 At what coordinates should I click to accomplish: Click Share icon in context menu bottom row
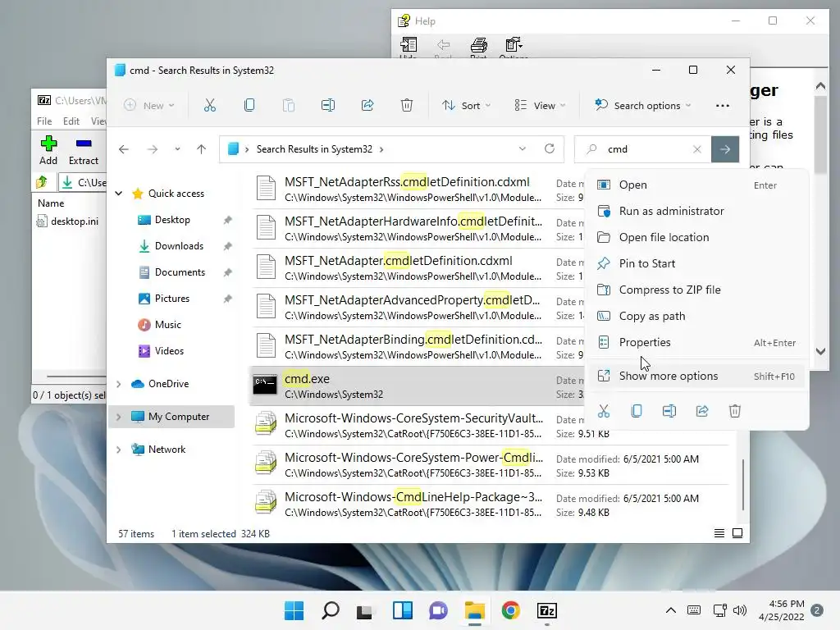(x=702, y=411)
